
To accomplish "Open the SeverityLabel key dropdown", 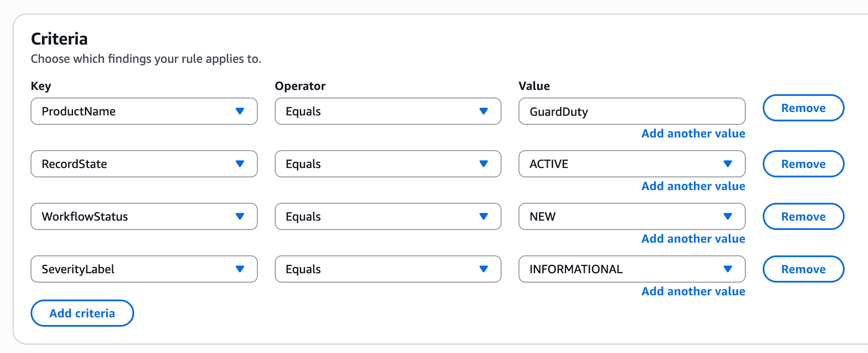I will 144,269.
